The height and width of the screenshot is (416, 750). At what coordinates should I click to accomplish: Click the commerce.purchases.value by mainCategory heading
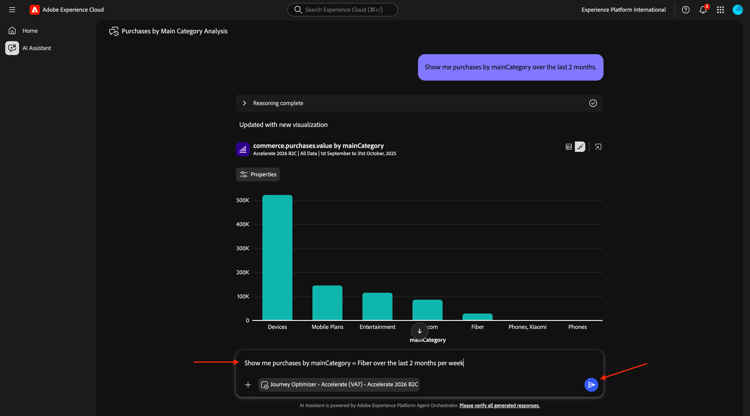coord(318,145)
